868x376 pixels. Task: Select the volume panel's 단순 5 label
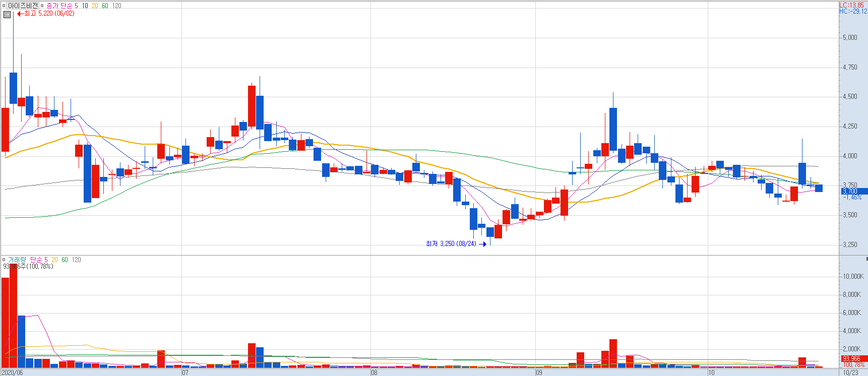(39, 260)
